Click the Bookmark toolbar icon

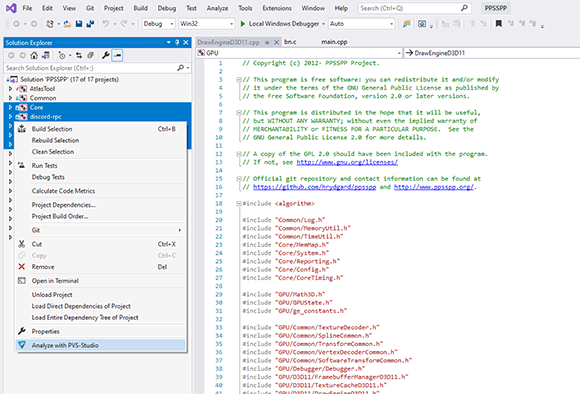tap(499, 24)
